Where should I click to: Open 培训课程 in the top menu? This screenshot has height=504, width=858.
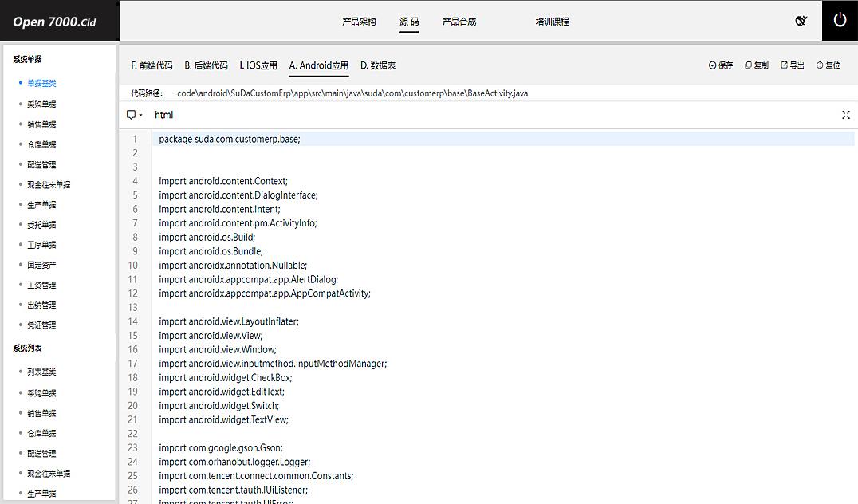point(552,22)
